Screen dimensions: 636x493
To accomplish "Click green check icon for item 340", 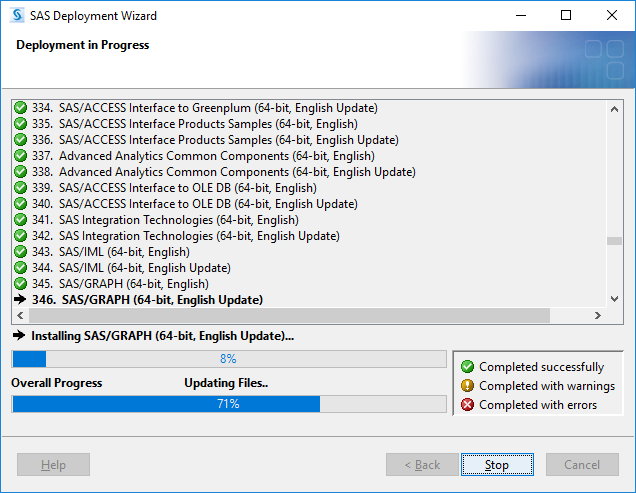I will click(x=20, y=204).
